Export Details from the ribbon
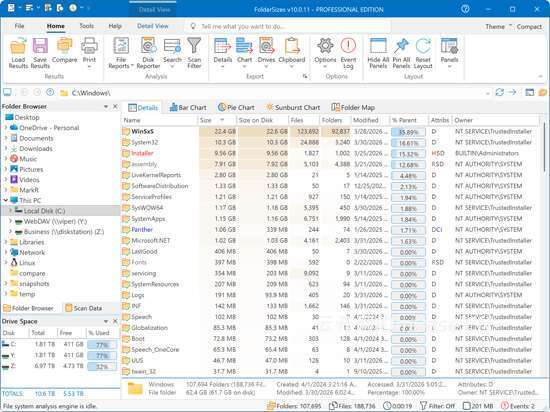Screen dimensions: 550x412 tap(223, 53)
